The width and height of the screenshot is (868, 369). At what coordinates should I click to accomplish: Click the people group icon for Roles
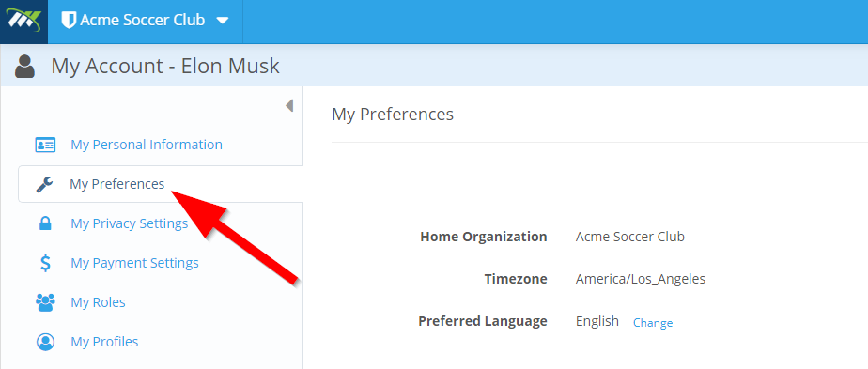[45, 302]
